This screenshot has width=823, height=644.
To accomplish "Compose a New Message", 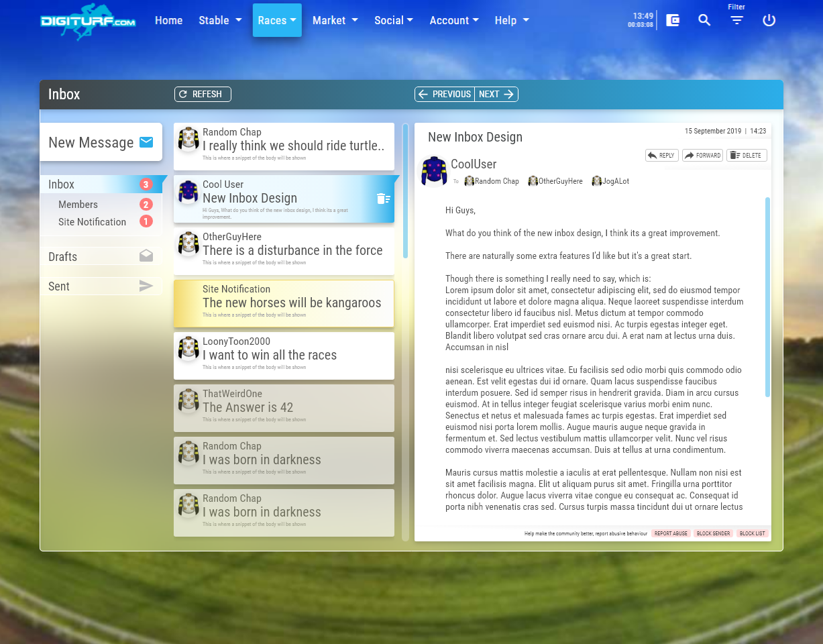I will [101, 142].
